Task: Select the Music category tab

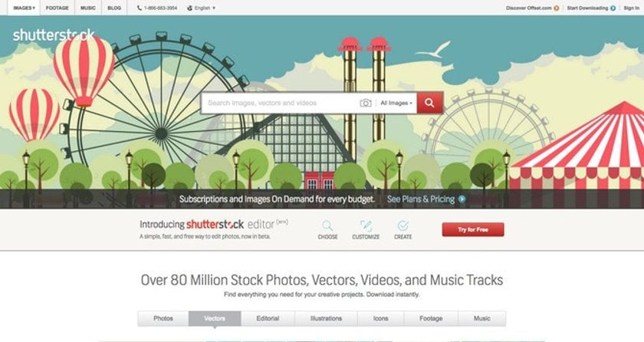Action: pyautogui.click(x=481, y=318)
